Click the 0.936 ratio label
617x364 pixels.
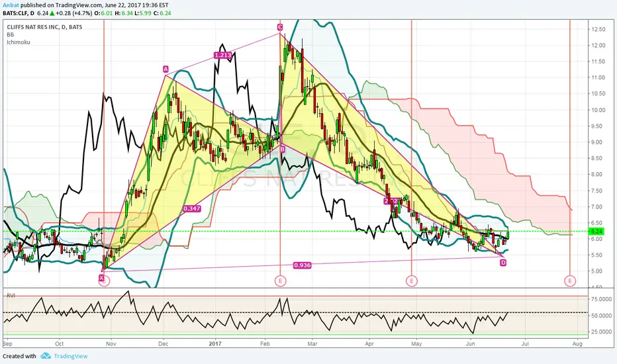pyautogui.click(x=302, y=265)
